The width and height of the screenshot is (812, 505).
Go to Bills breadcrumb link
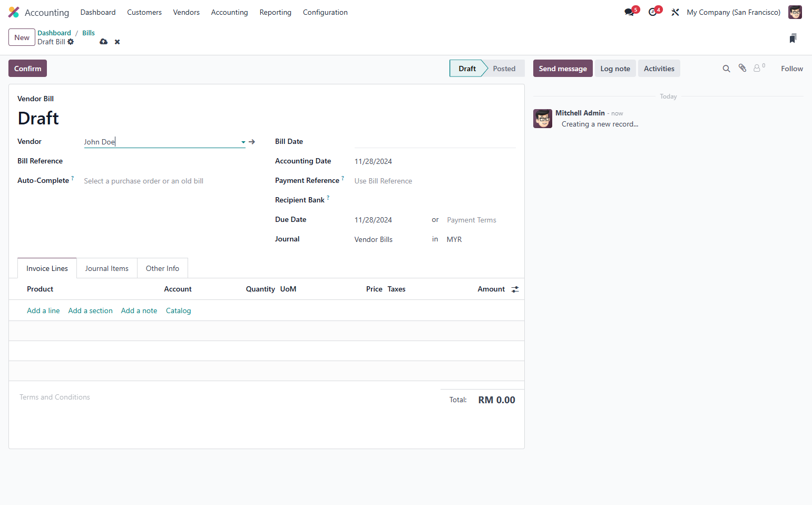[89, 33]
